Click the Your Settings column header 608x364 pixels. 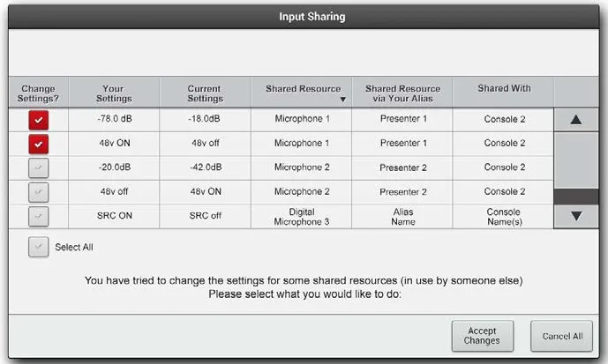(114, 93)
